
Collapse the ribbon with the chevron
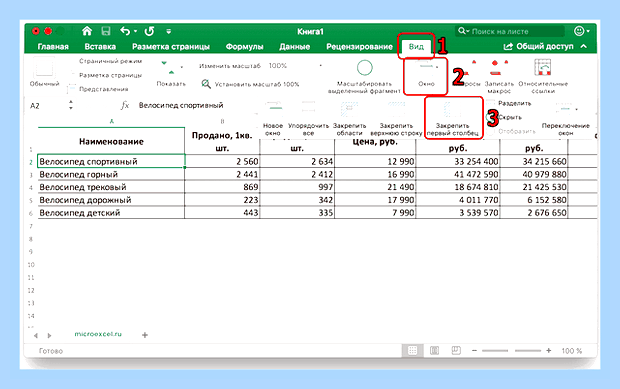pos(584,46)
